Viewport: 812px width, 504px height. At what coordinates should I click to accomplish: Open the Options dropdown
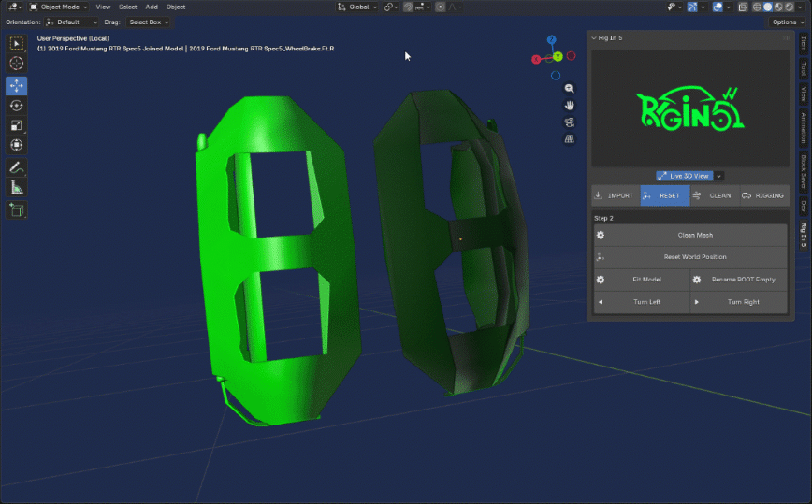coord(788,22)
